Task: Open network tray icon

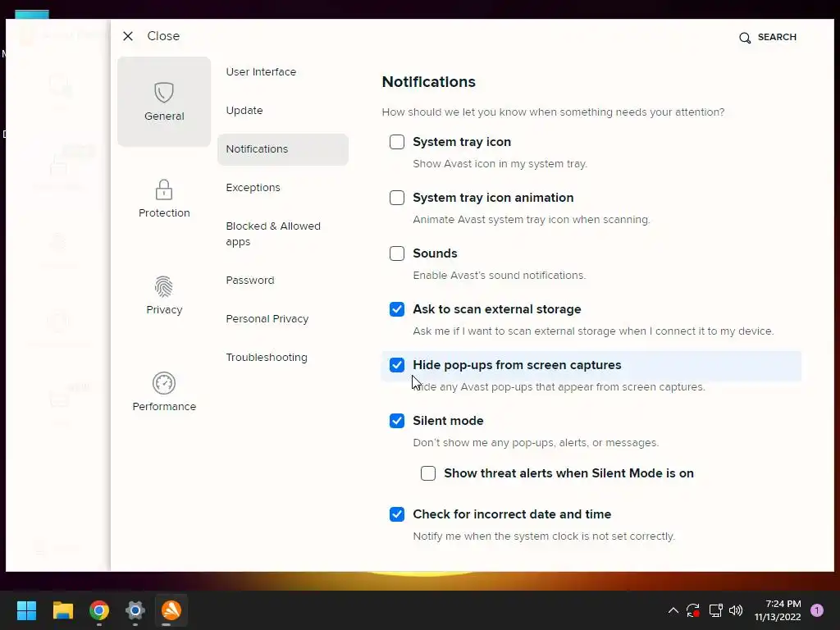Action: point(715,610)
